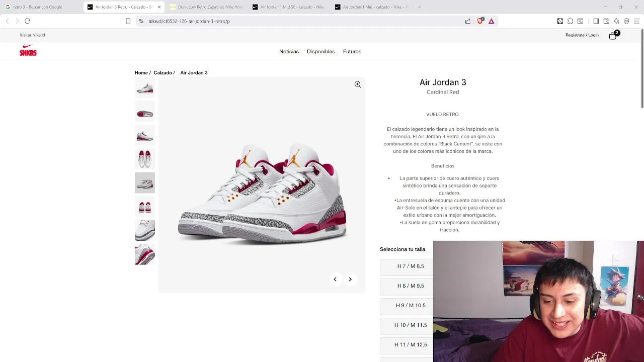Screen dimensions: 644x362
Task: Click the share page icon
Action: pos(468,21)
